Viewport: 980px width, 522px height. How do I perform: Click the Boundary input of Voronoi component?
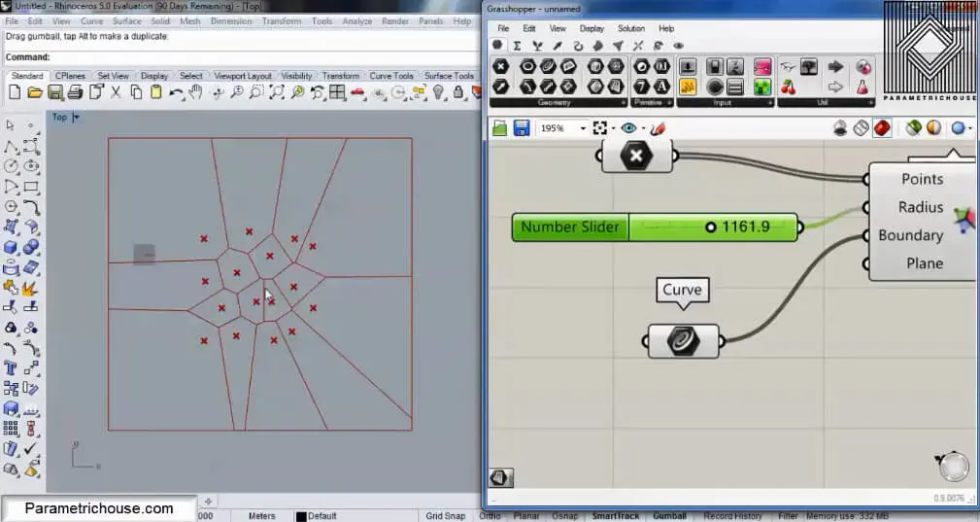click(910, 235)
